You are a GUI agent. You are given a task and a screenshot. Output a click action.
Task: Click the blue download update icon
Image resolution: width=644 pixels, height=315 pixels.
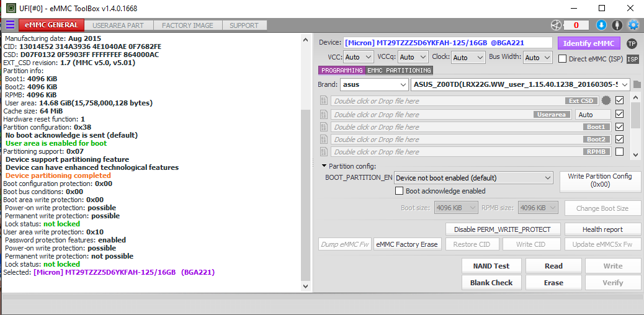tap(601, 25)
